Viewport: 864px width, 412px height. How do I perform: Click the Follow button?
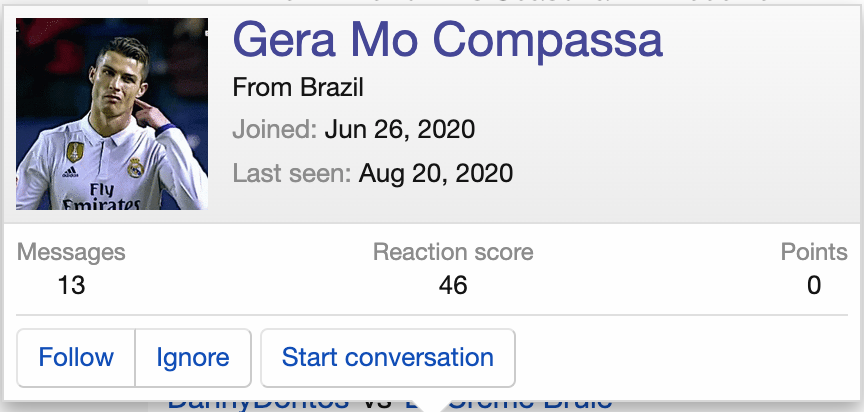tap(76, 357)
